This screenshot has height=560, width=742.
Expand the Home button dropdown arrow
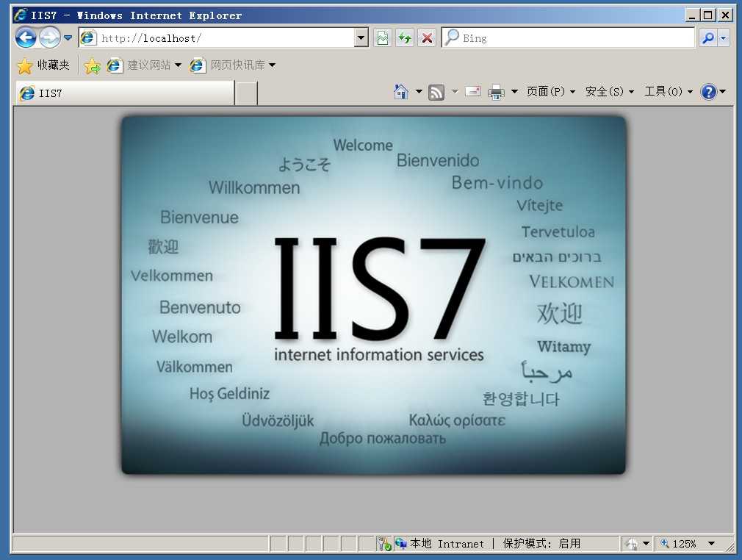click(x=419, y=91)
